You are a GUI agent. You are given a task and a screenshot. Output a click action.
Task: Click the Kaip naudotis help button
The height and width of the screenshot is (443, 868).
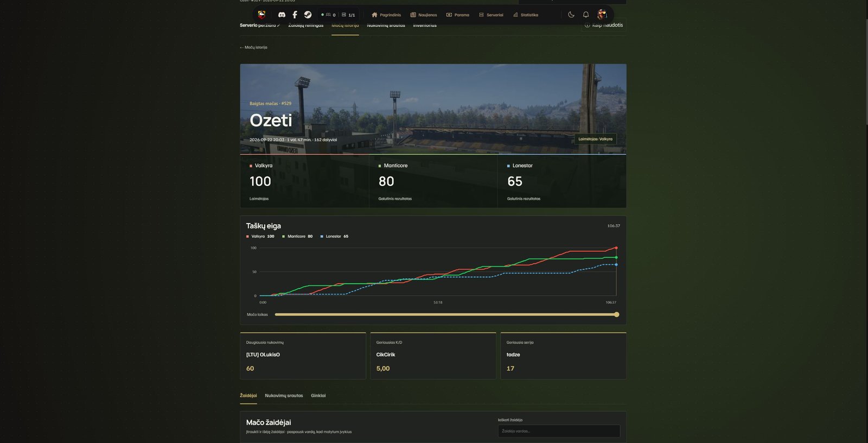pos(604,25)
